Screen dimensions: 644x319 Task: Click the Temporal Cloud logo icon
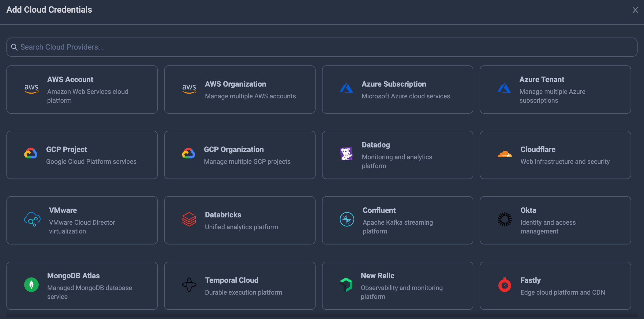tap(189, 285)
